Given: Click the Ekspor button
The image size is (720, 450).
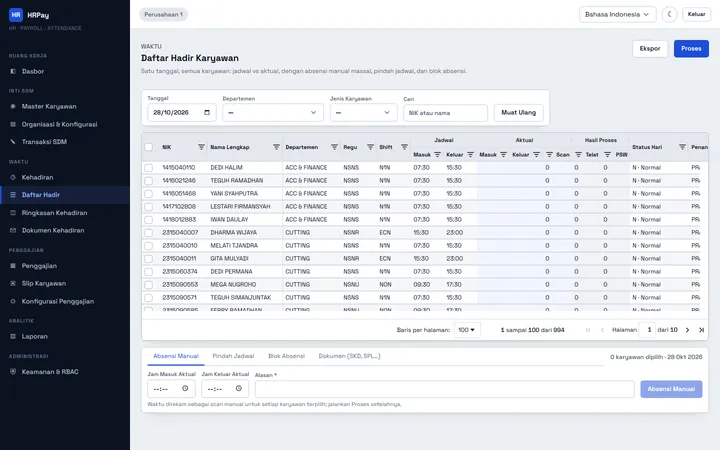Looking at the screenshot, I should coord(650,49).
